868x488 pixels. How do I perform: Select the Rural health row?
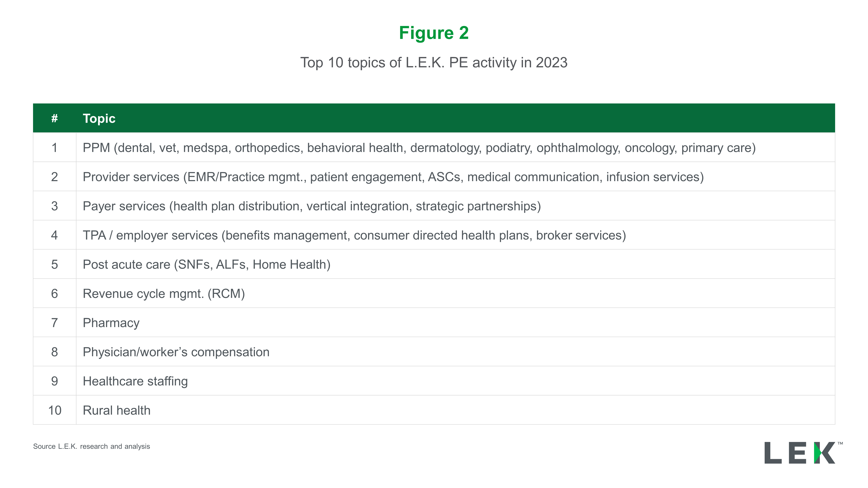(x=434, y=410)
